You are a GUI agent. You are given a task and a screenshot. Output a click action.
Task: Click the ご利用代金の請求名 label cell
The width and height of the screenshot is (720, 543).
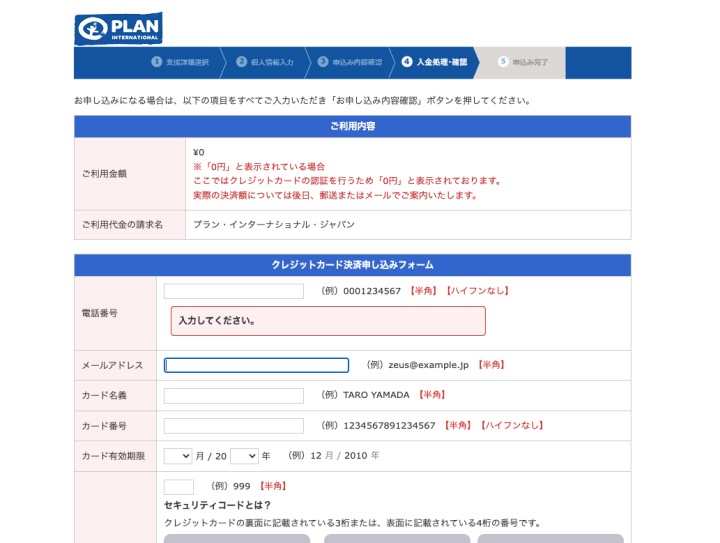(130, 225)
